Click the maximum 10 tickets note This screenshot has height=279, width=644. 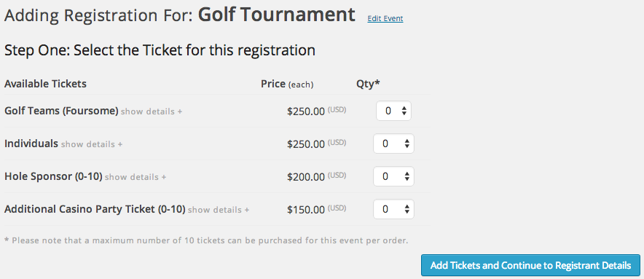click(x=206, y=240)
